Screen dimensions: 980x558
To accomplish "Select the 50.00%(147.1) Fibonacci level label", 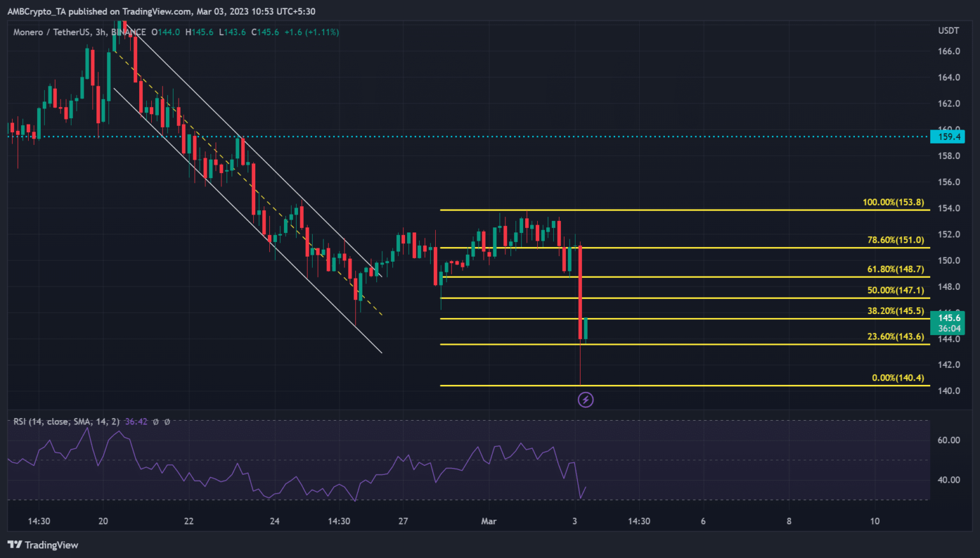I will point(895,290).
